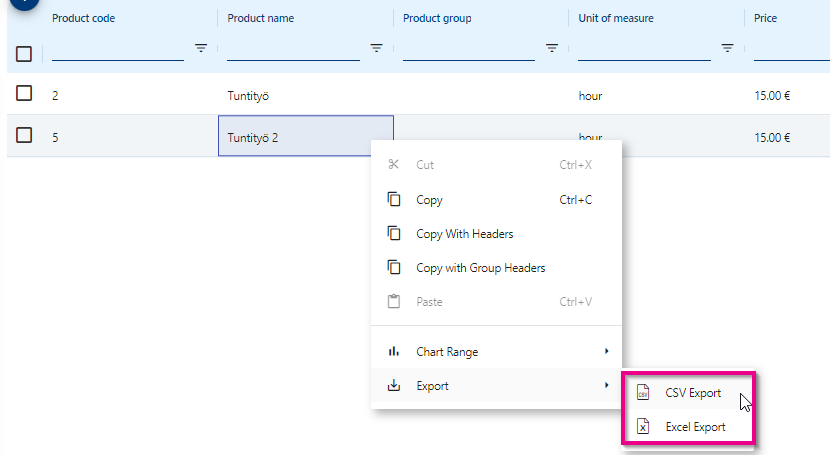The width and height of the screenshot is (830, 455).
Task: Click the CSV file icon in Export submenu
Action: click(x=644, y=393)
